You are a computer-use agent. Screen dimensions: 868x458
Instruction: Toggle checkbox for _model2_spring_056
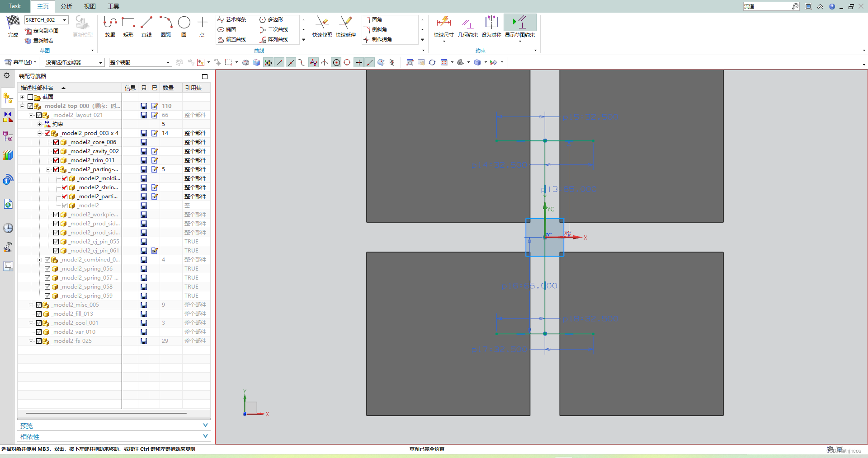[47, 269]
